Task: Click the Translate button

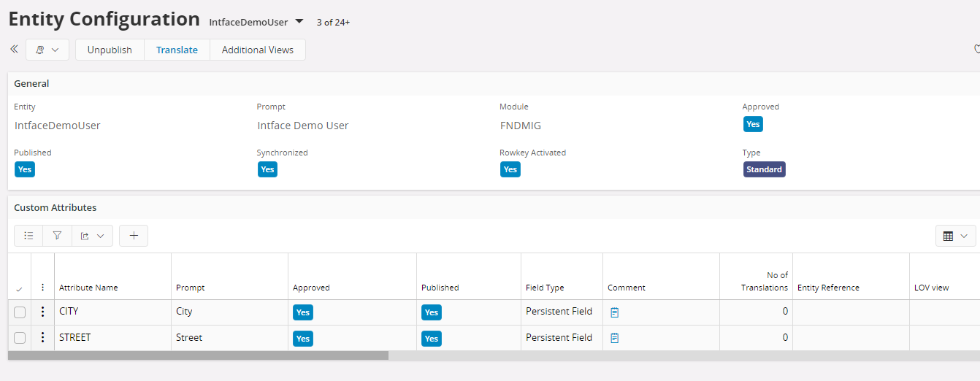Action: coord(177,50)
